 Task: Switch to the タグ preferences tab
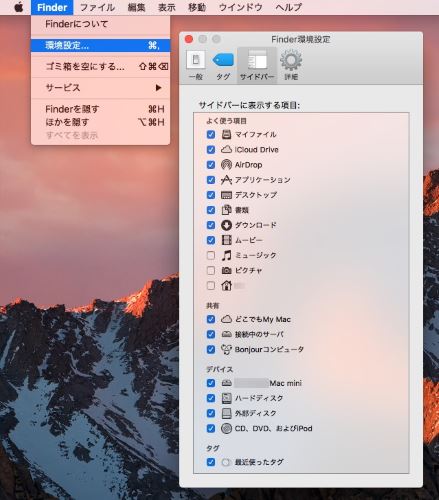223,66
